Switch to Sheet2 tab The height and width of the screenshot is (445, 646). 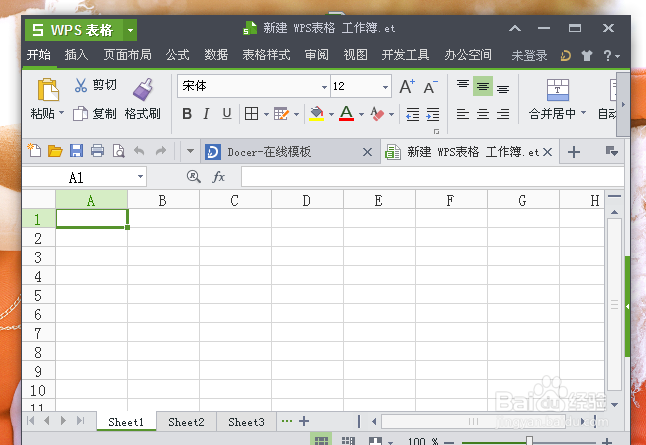(x=186, y=422)
